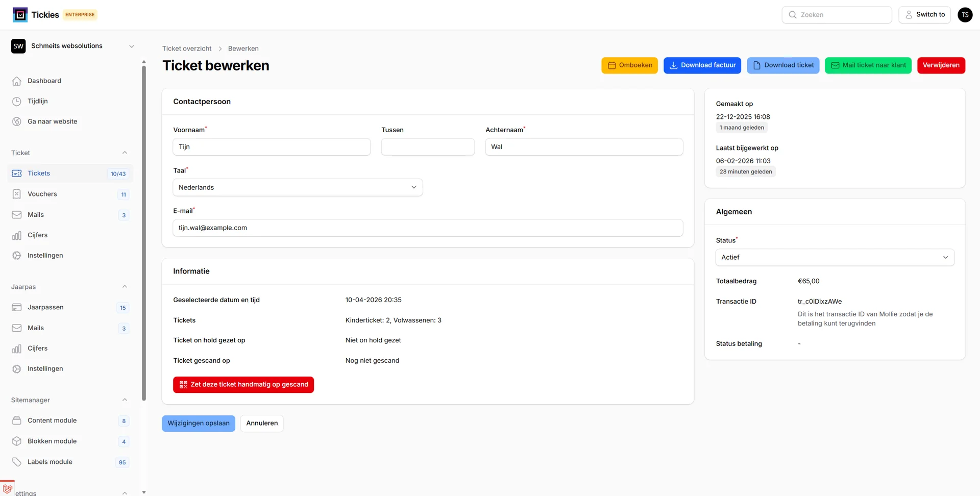Go to Content module menu item
Viewport: 980px width, 496px height.
[x=52, y=420]
